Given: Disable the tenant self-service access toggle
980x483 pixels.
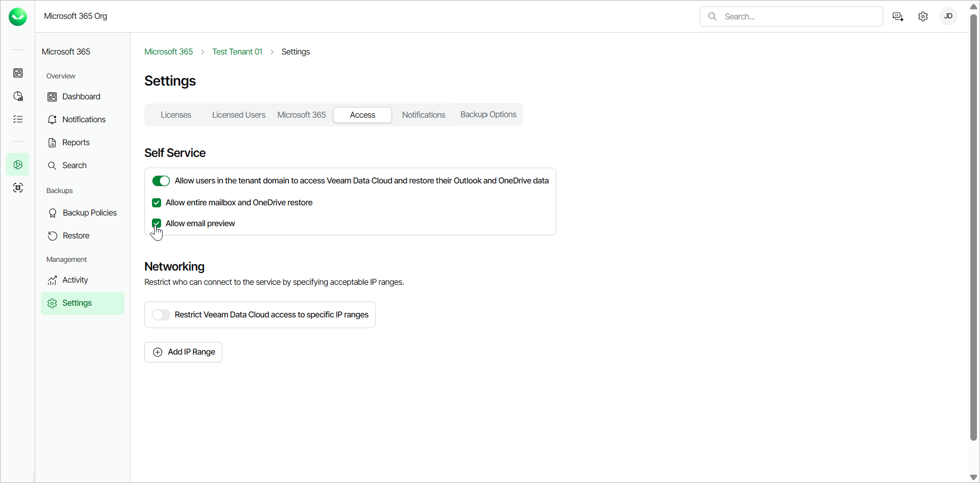Looking at the screenshot, I should click(x=161, y=181).
